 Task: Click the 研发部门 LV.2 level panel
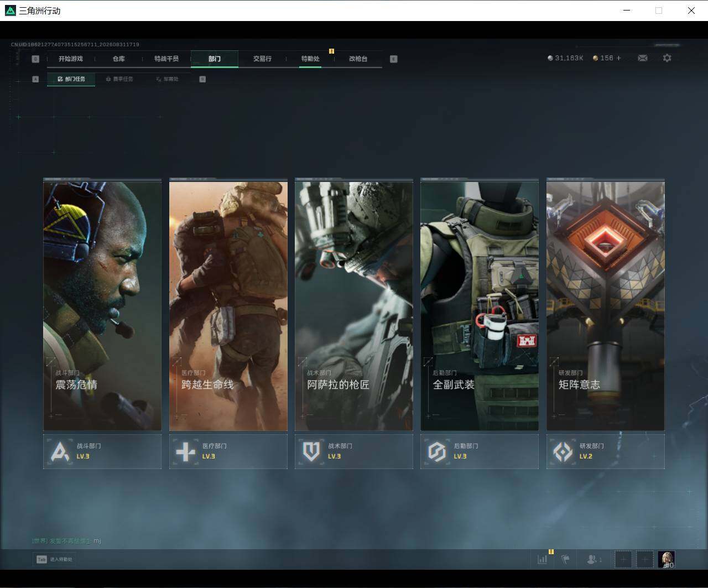tap(606, 451)
